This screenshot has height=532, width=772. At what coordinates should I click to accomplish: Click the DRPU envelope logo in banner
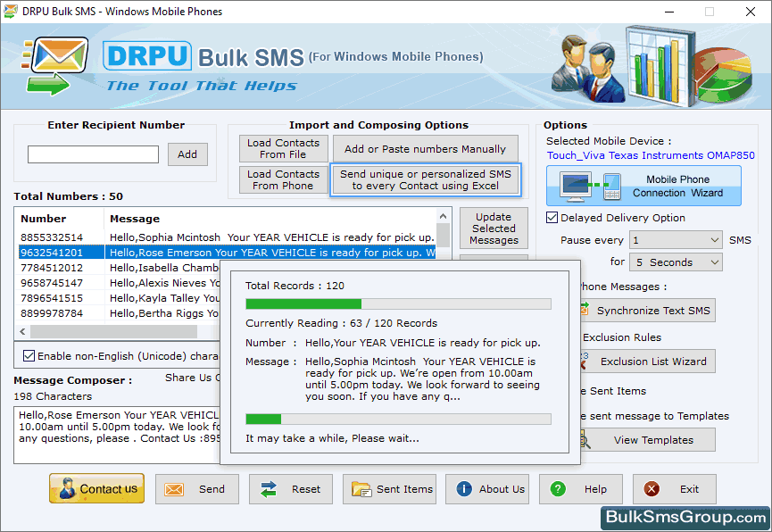point(56,65)
